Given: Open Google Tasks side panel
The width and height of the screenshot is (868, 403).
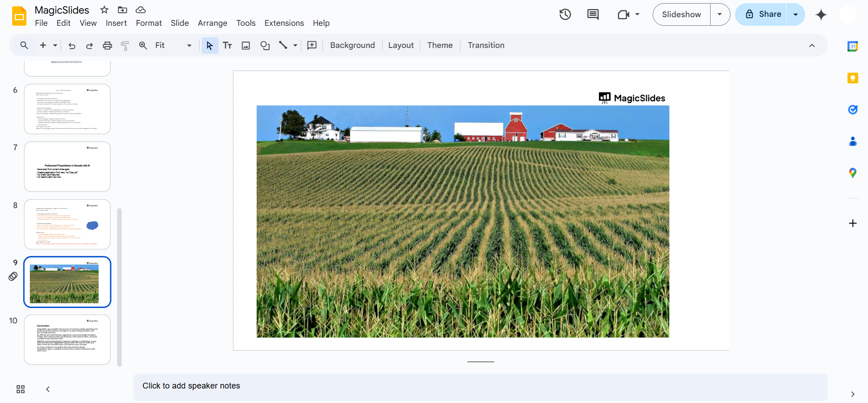Looking at the screenshot, I should click(853, 109).
